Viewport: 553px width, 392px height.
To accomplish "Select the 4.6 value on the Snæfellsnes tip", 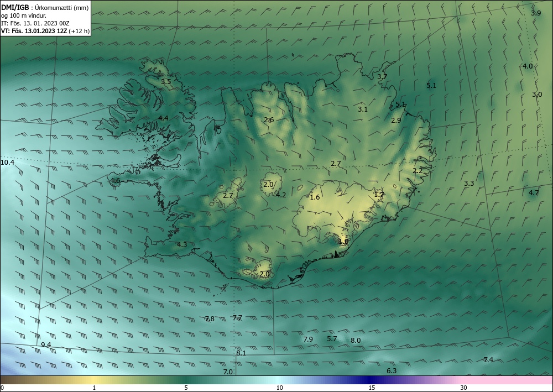I will point(116,181).
